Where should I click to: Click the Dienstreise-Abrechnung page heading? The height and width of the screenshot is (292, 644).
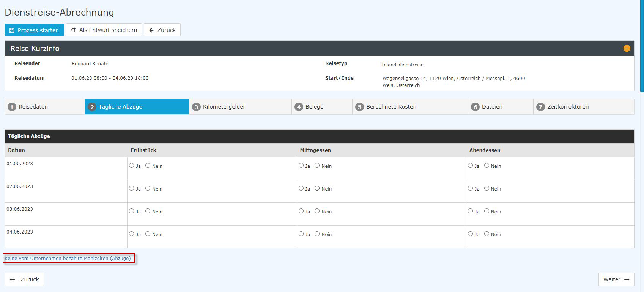59,12
